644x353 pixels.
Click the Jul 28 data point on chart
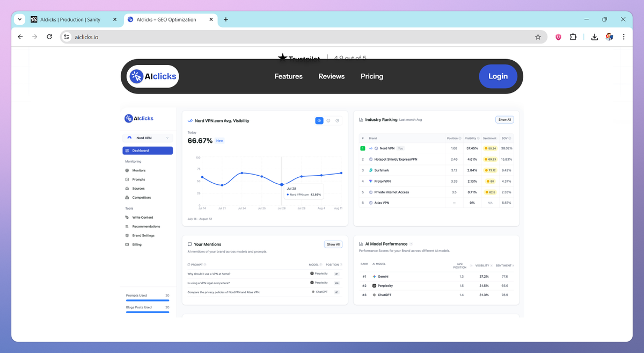282,184
